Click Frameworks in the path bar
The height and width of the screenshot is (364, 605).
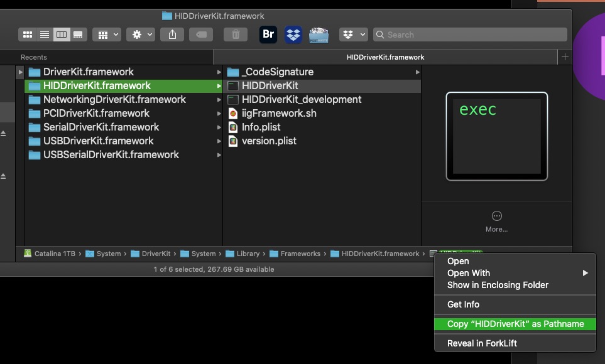295,254
